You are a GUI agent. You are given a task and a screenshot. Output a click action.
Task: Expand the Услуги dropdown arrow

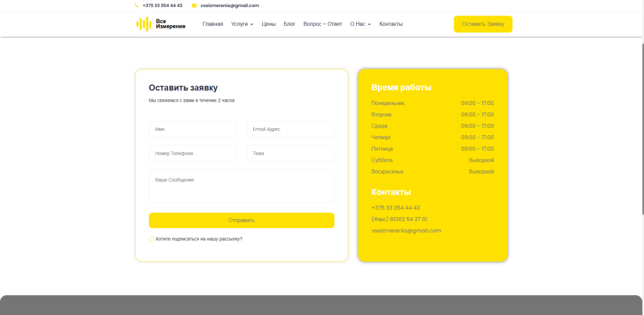pyautogui.click(x=252, y=24)
